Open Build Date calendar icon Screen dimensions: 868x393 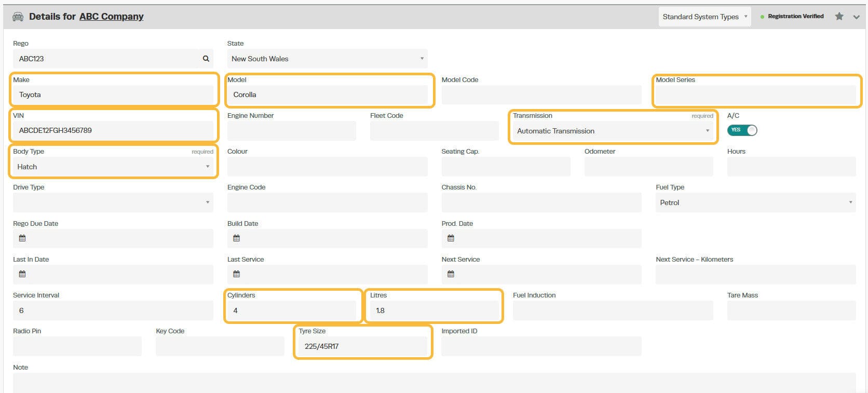[237, 238]
